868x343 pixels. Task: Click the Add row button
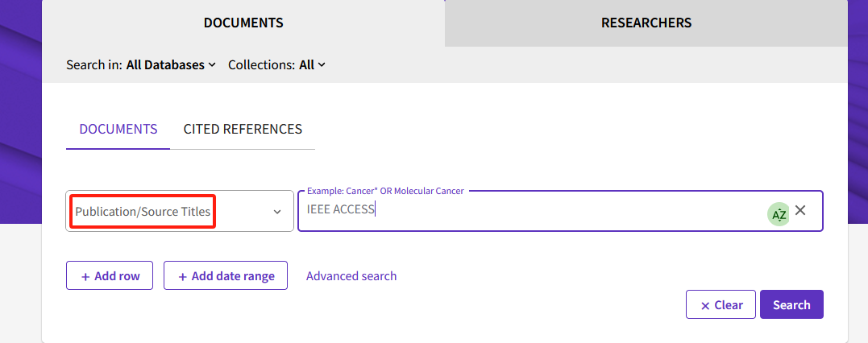110,275
